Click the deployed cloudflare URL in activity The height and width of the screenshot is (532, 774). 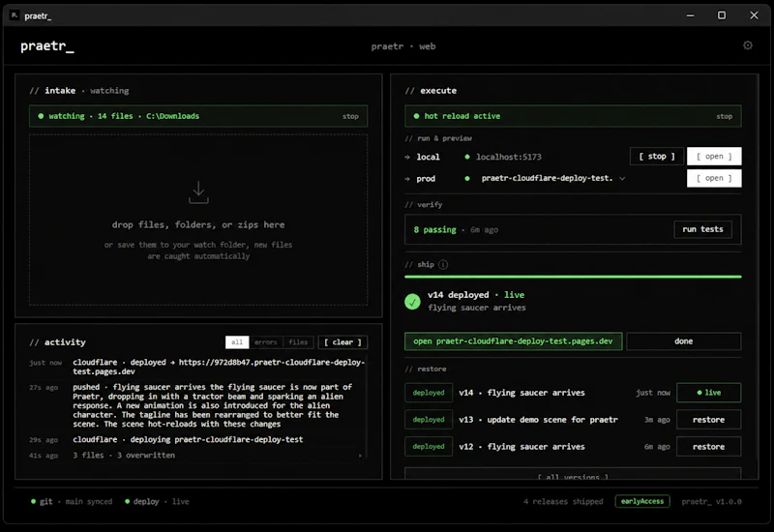point(219,367)
